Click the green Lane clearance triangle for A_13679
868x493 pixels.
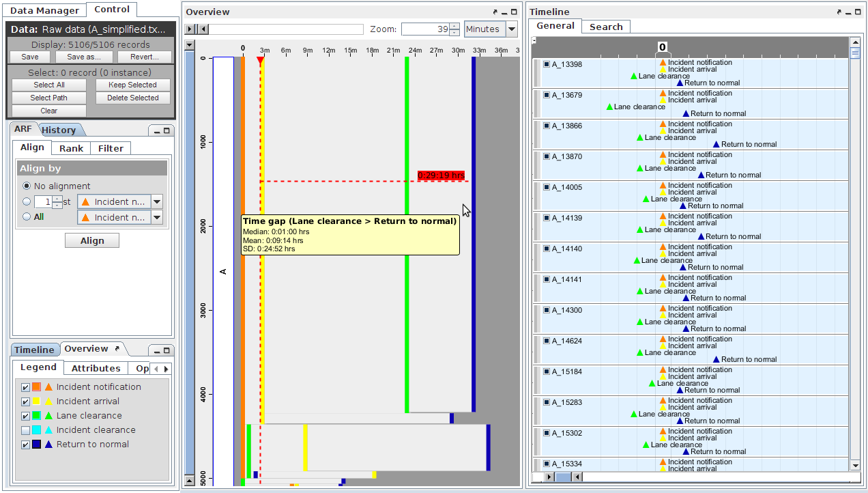(609, 107)
